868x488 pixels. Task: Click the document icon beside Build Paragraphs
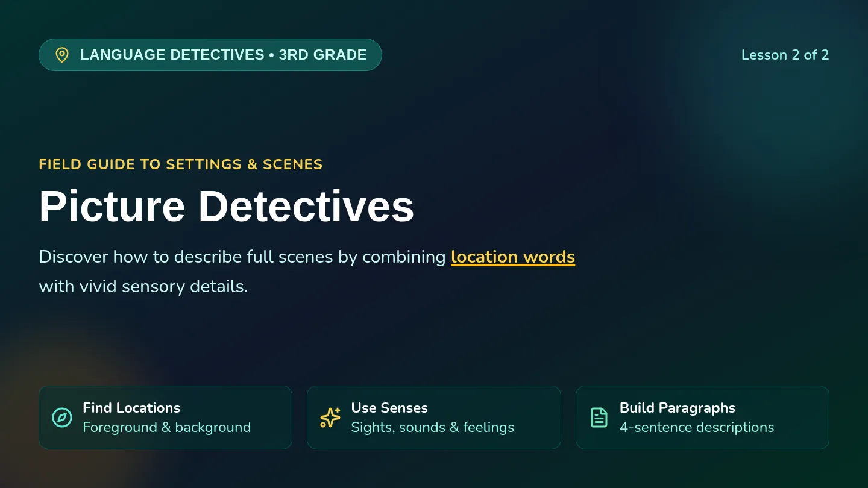coord(599,418)
